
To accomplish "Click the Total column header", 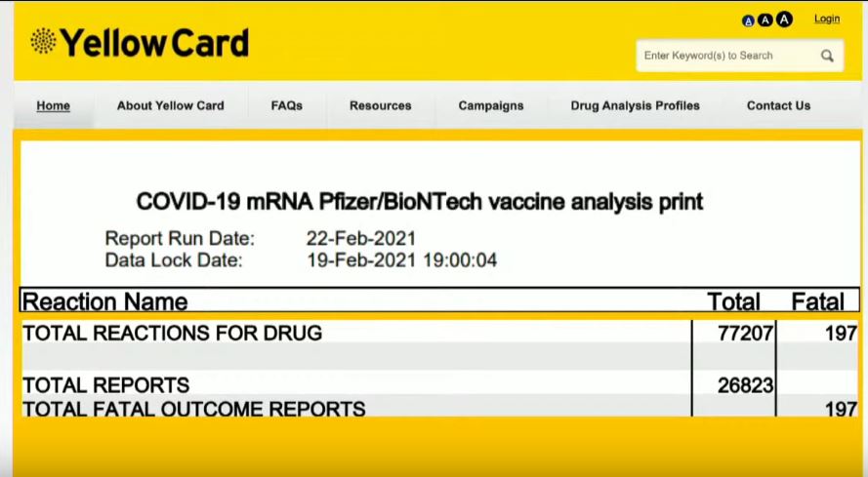I will click(734, 301).
